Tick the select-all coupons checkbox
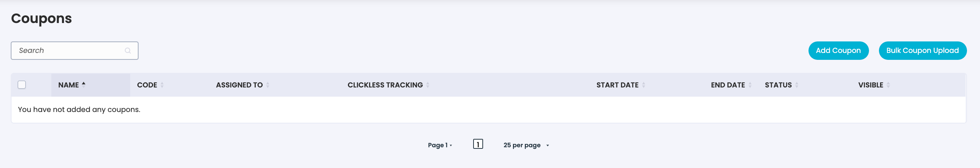 tap(22, 85)
